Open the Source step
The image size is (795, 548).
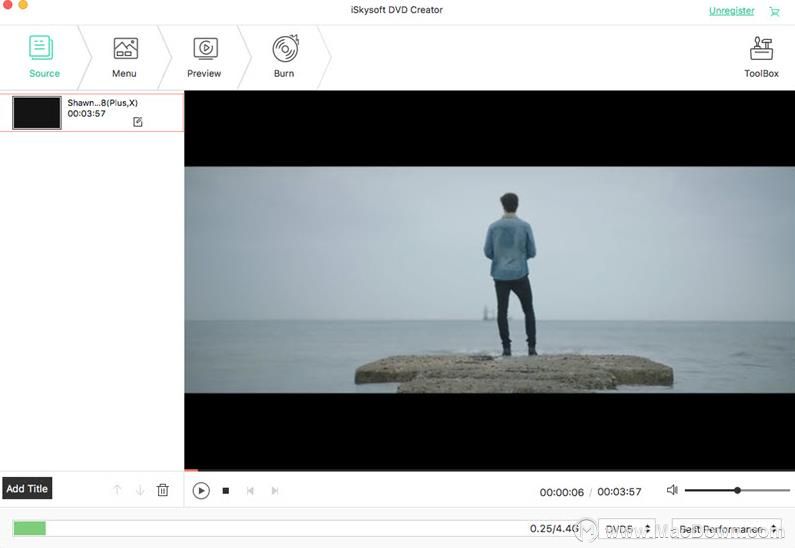(42, 57)
